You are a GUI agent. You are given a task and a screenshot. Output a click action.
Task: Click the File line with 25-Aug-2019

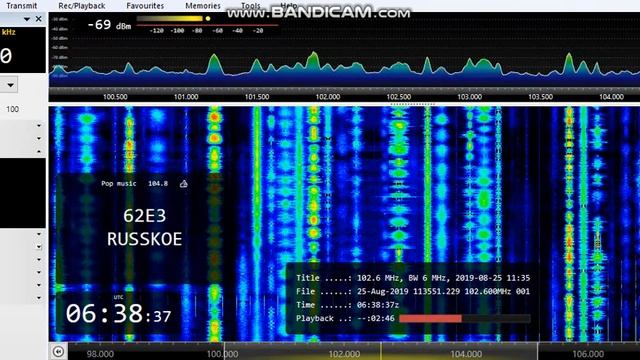(413, 291)
